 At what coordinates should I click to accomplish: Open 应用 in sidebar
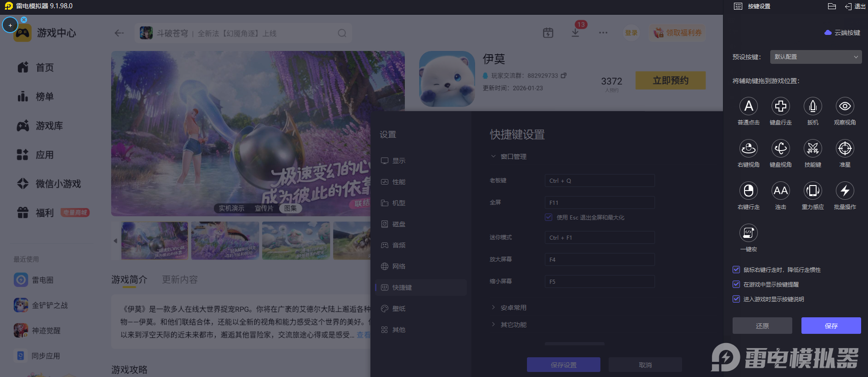(36, 155)
